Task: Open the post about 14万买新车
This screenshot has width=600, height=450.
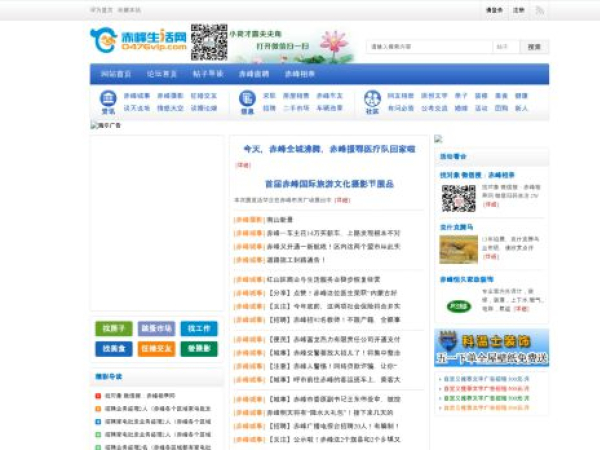Action: [x=333, y=233]
